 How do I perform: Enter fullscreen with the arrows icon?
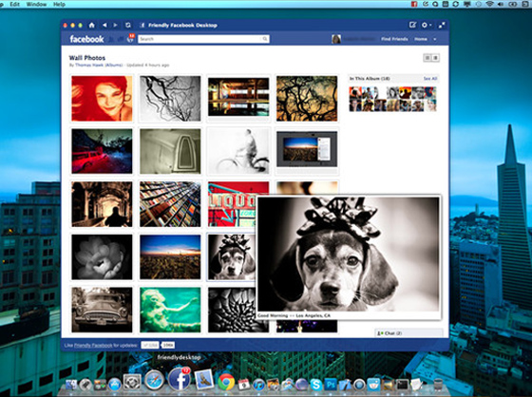tap(442, 25)
